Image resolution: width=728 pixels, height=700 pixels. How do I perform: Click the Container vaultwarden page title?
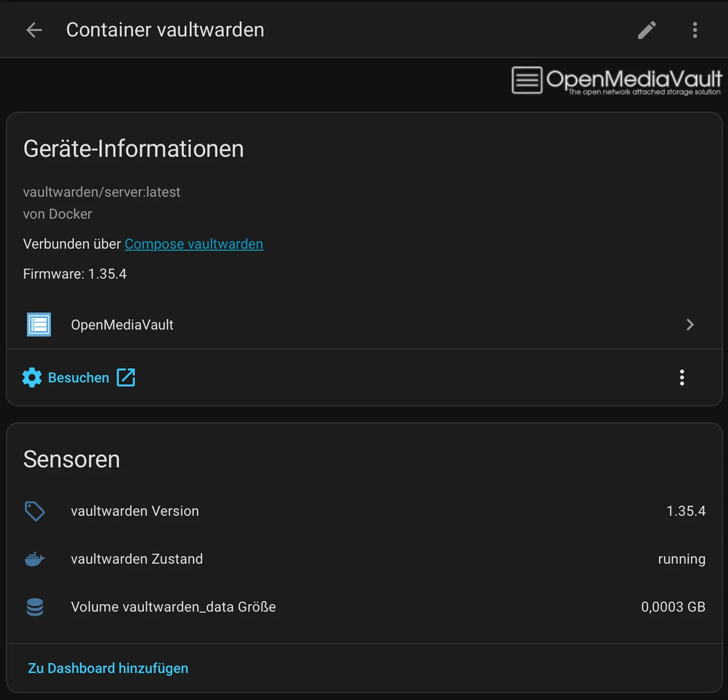pos(165,30)
